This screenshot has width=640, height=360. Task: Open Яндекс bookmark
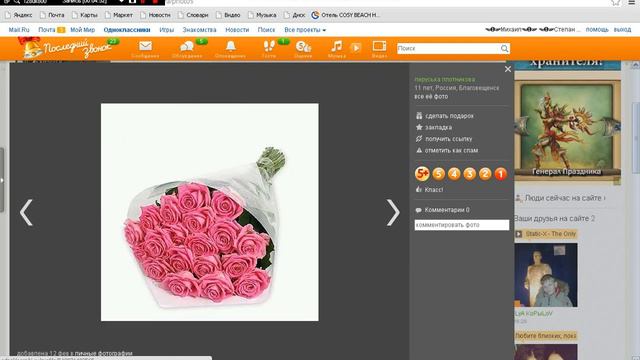(19, 15)
